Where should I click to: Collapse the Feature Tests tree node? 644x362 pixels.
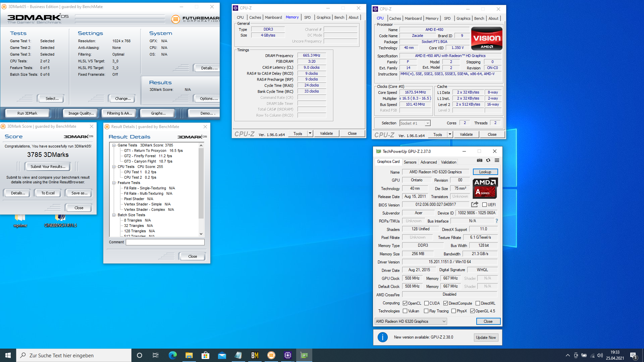coord(114,183)
